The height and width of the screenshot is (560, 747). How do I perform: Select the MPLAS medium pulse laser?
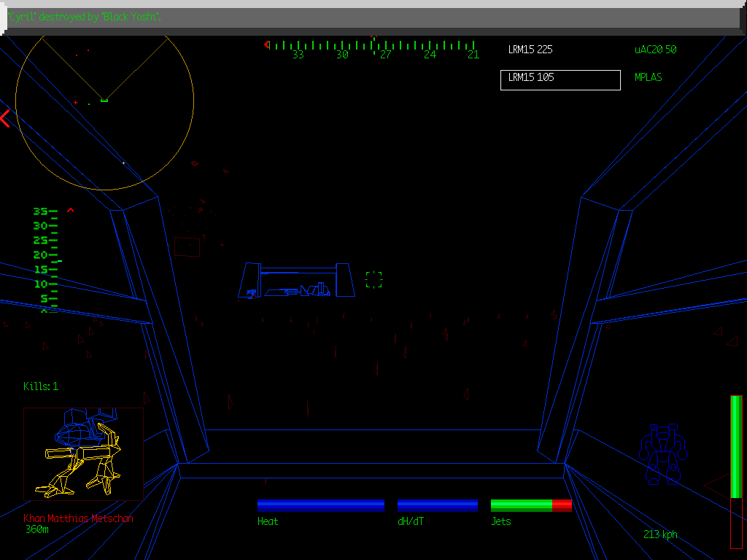coord(648,77)
